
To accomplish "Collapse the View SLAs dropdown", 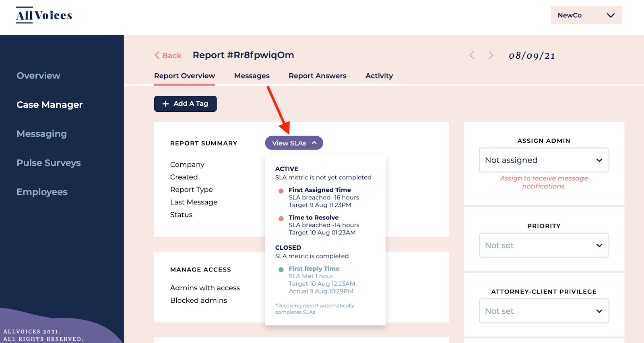I will [294, 143].
